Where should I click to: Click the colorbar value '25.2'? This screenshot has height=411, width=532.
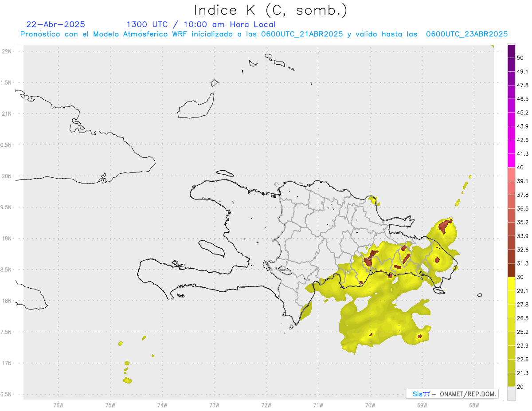(x=523, y=332)
